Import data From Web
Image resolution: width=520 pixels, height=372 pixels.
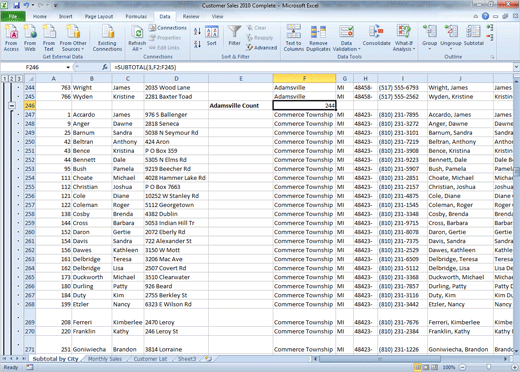30,38
